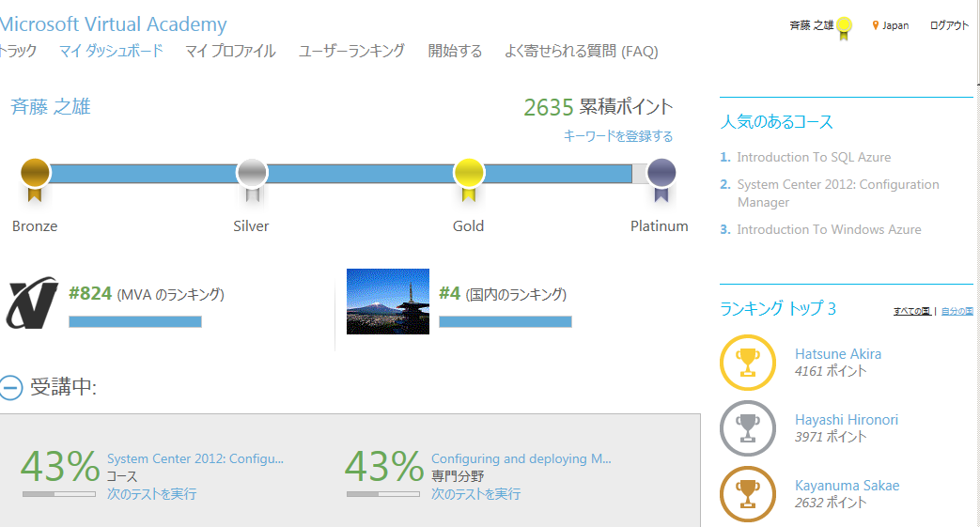The width and height of the screenshot is (980, 527).
Task: Click the silver trophy beside Hayashi Hironori
Action: click(x=747, y=427)
